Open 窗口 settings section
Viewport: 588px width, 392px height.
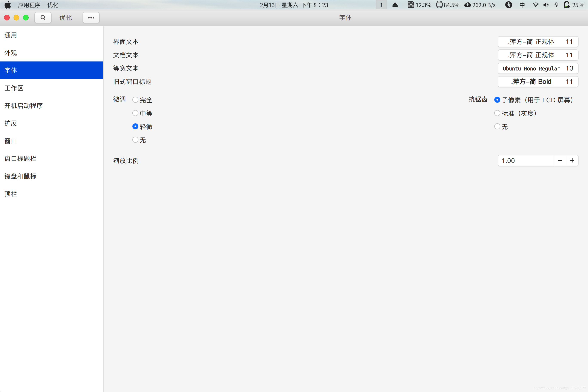[x=52, y=141]
